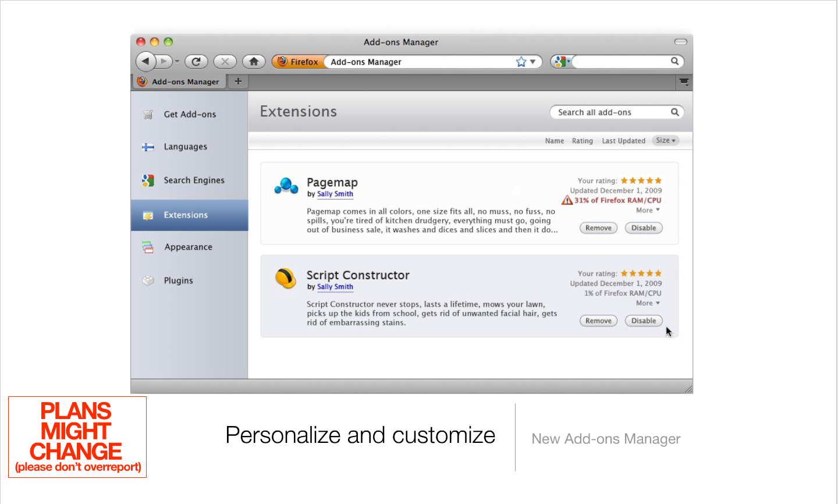The width and height of the screenshot is (838, 504).
Task: Remove the Script Constructor extension
Action: pyautogui.click(x=598, y=321)
